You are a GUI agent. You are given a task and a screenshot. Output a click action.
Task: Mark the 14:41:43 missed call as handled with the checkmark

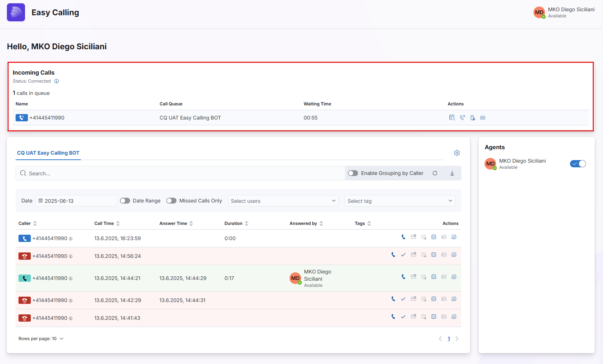[x=403, y=317]
